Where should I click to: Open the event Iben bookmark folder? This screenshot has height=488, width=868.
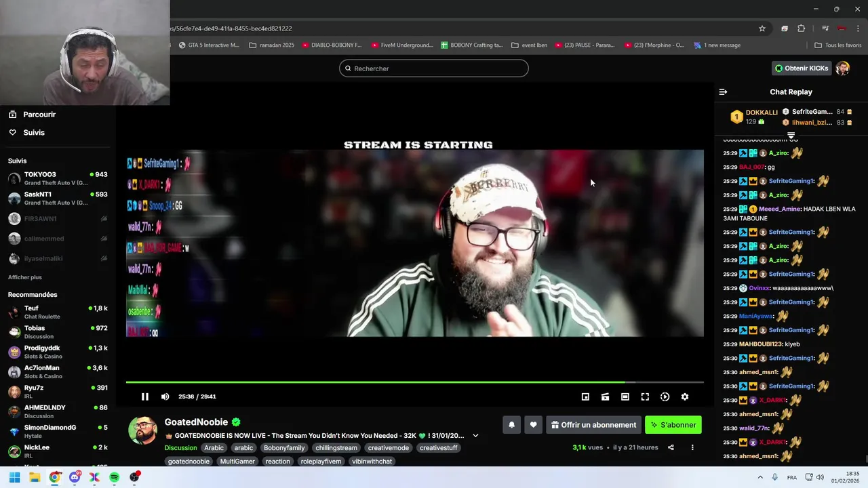pos(529,45)
